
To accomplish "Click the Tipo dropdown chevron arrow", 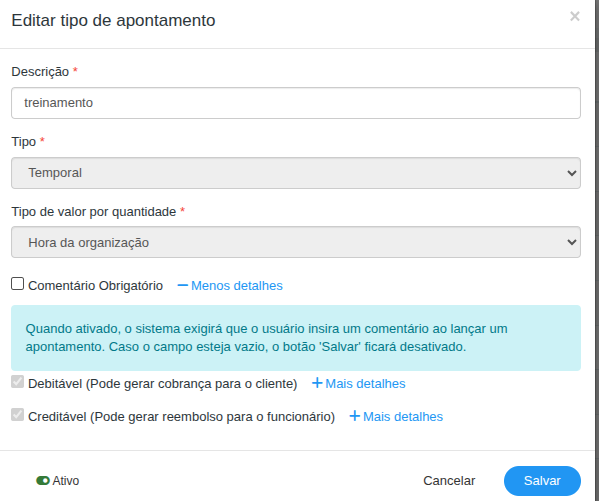I will (x=571, y=173).
